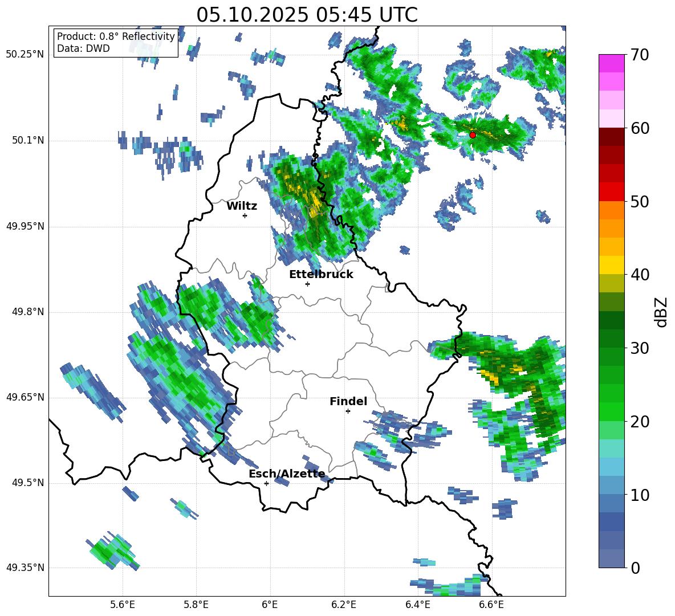Image resolution: width=675 pixels, height=616 pixels.
Task: Click the 60 tick on colorbar
Action: pyautogui.click(x=640, y=128)
